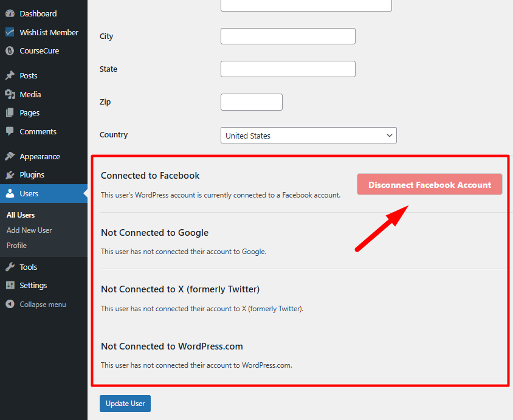Click text about account connected to Facebook
This screenshot has height=420, width=513.
tap(221, 195)
